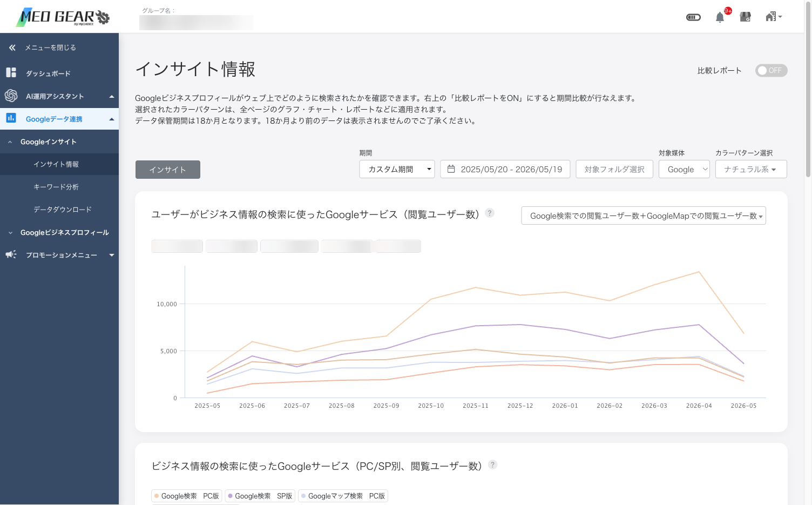This screenshot has height=505, width=812.
Task: Open ナチュラル系 color pattern dropdown
Action: pyautogui.click(x=751, y=169)
